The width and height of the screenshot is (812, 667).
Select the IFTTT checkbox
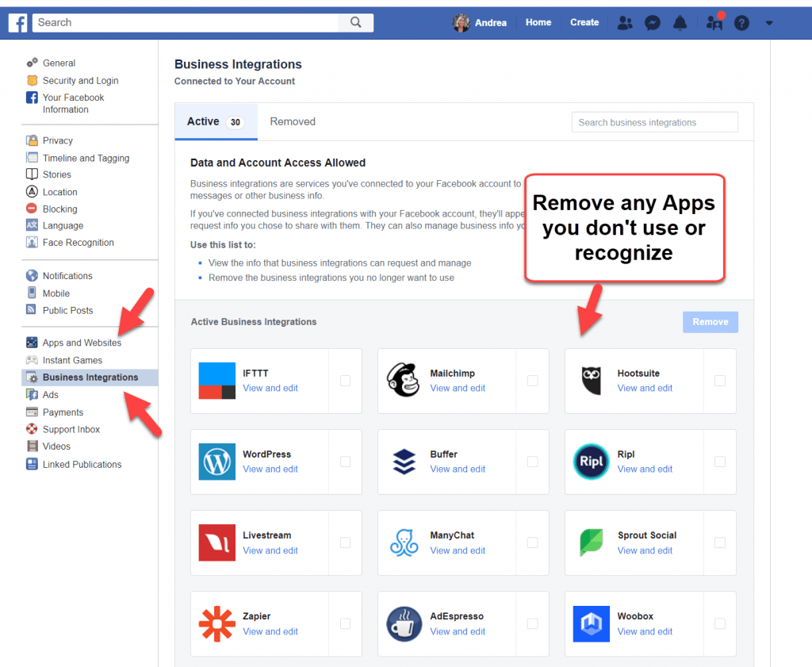tap(345, 381)
